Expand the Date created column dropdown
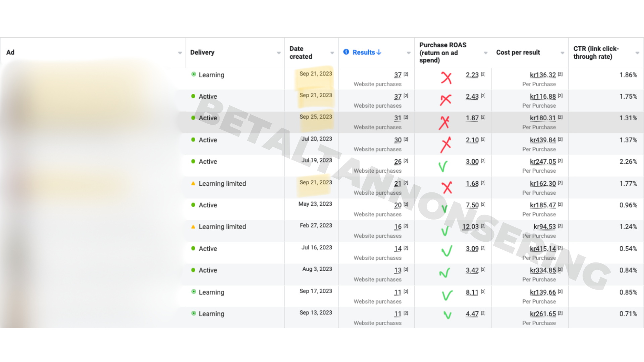644x362 pixels. pyautogui.click(x=332, y=53)
